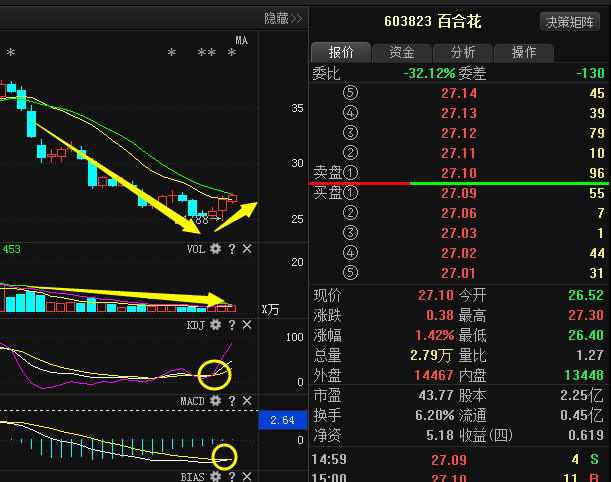The height and width of the screenshot is (482, 611).
Task: Click the MACD indicator label
Action: click(x=192, y=401)
